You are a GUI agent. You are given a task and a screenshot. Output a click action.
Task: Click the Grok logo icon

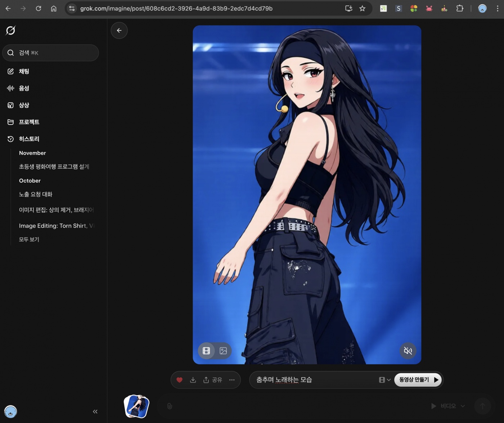11,31
